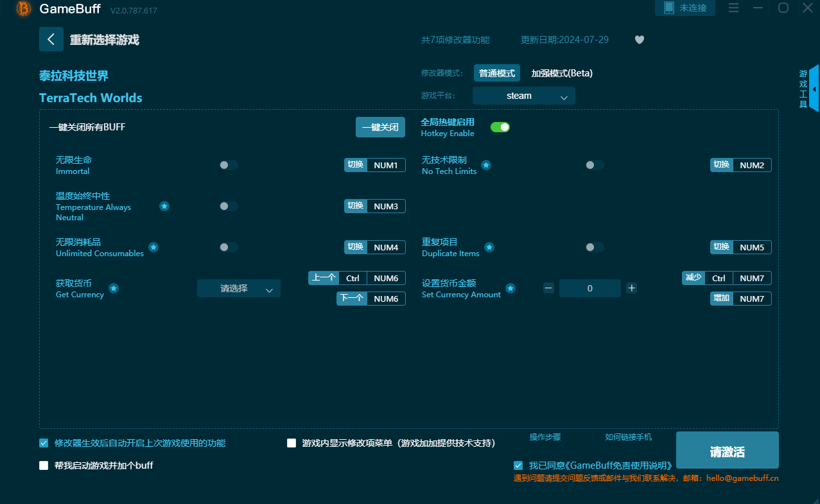
Task: Click the 重新选择游戏 reselect game label
Action: click(x=105, y=40)
